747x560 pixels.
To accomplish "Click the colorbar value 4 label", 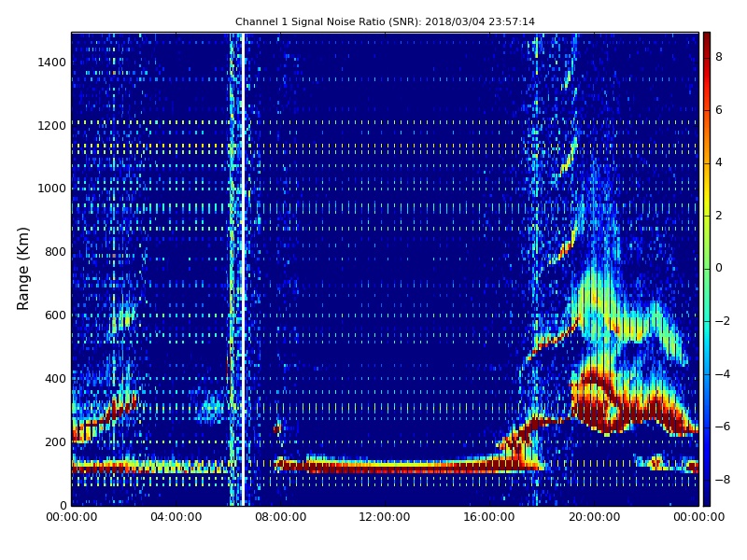I will tap(719, 162).
